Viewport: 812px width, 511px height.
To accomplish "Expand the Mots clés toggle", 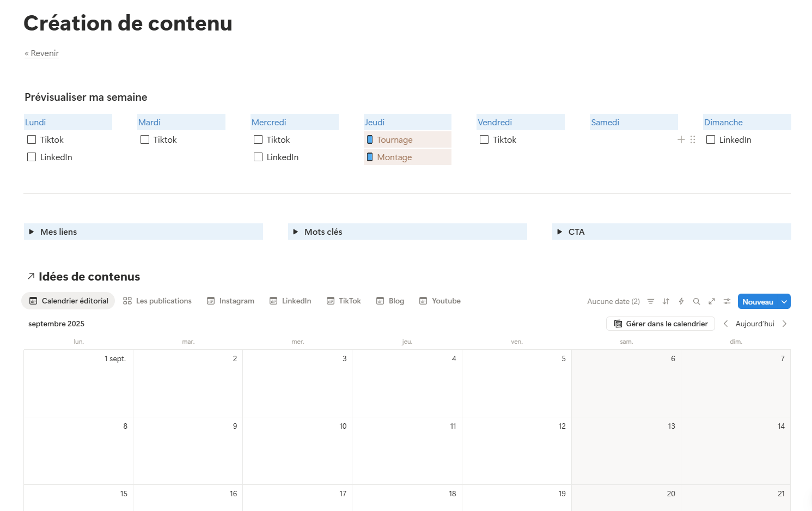I will [296, 232].
